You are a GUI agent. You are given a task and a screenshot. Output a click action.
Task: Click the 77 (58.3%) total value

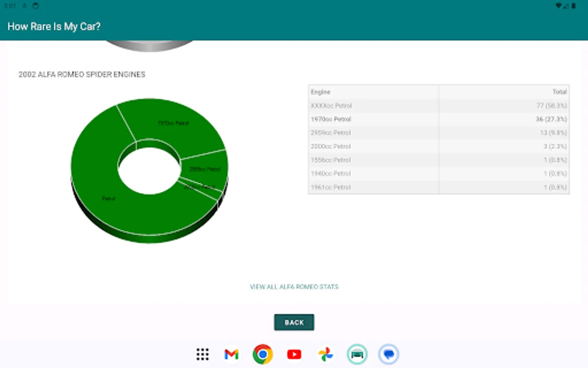click(551, 105)
